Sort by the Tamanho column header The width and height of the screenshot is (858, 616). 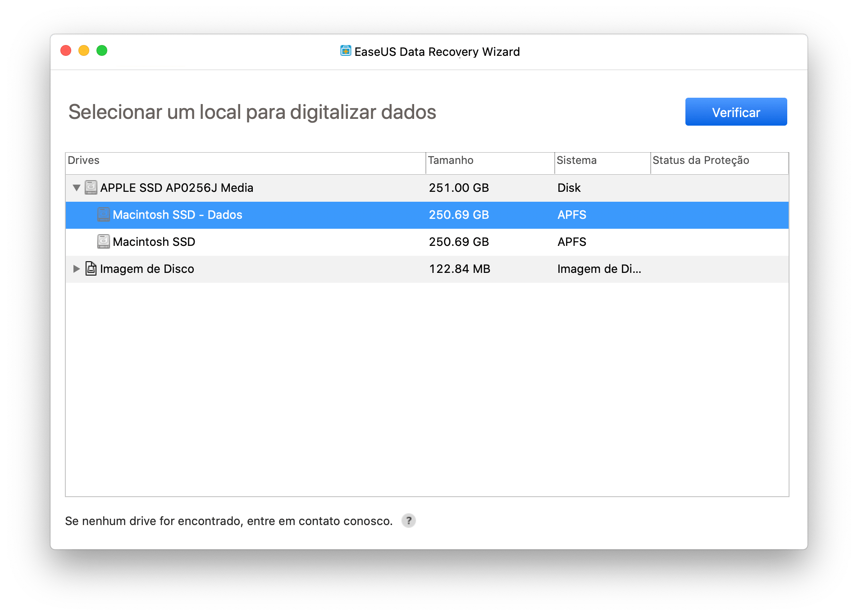tap(490, 163)
